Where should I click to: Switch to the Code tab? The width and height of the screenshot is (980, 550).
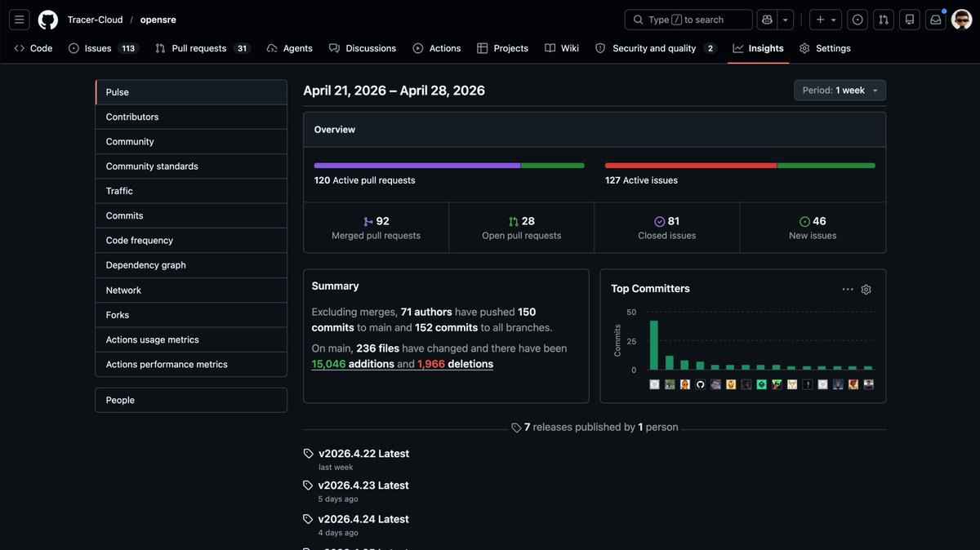coord(33,48)
